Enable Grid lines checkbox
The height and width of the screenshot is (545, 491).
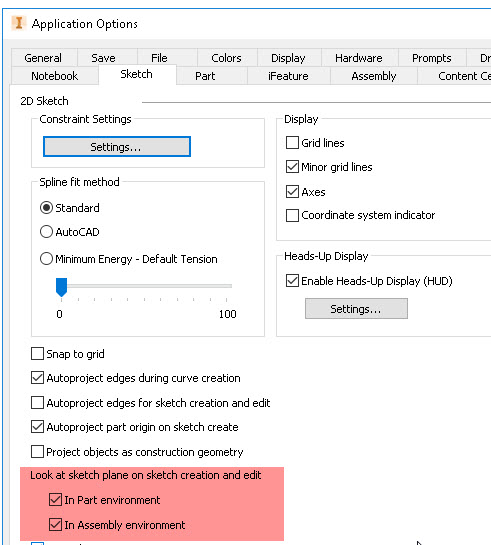pos(292,143)
